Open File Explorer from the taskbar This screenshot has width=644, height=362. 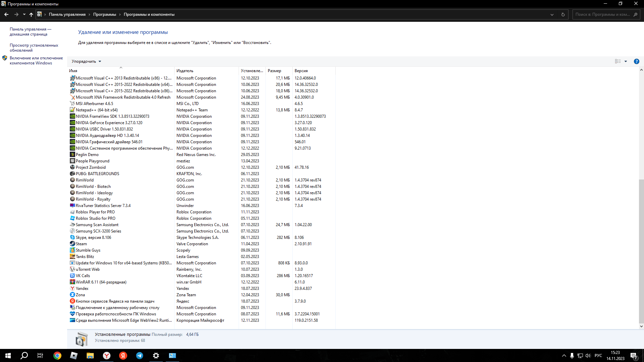pyautogui.click(x=90, y=356)
